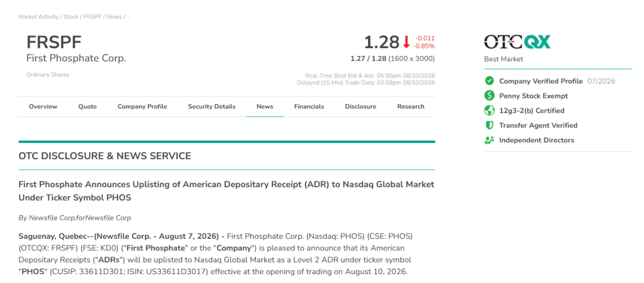Open the Overview tab
The width and height of the screenshot is (644, 283).
[x=43, y=107]
